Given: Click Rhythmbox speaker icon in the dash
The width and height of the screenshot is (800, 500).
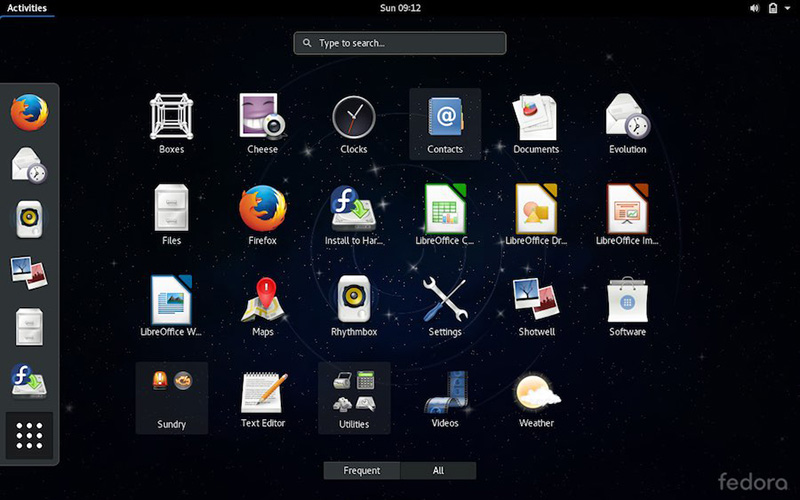Looking at the screenshot, I should coord(29,219).
